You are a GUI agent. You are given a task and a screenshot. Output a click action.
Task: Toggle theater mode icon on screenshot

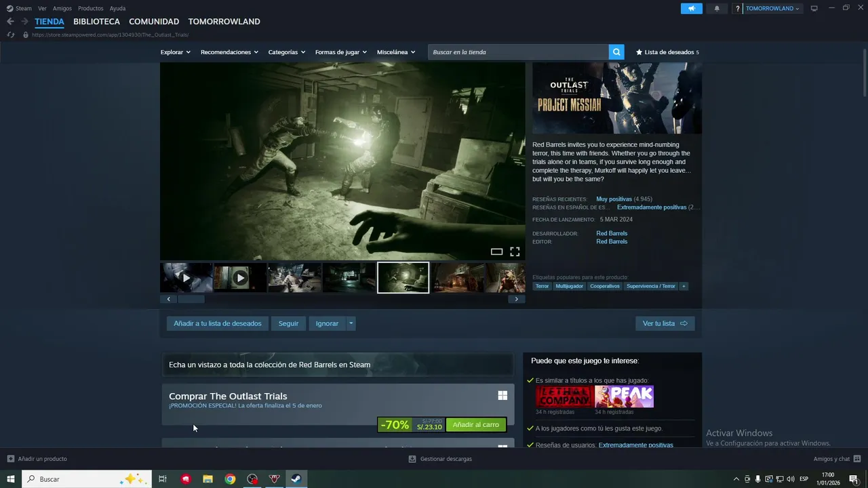pyautogui.click(x=496, y=251)
